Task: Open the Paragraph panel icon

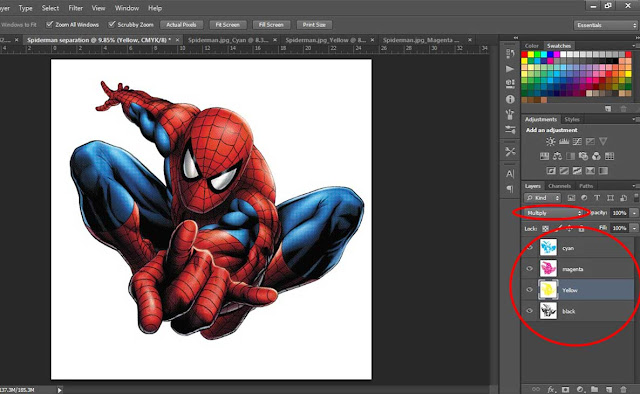Action: tap(510, 189)
